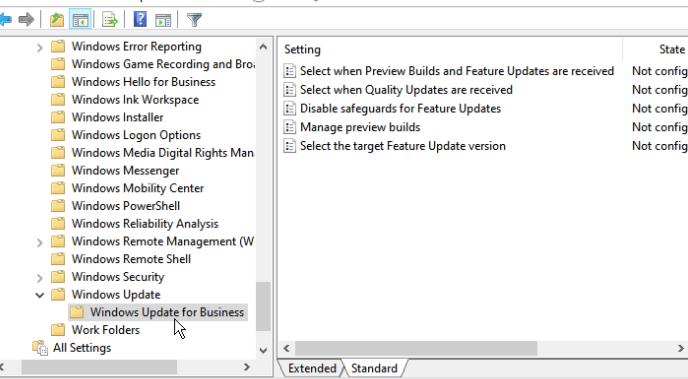This screenshot has width=688, height=379.
Task: Select 'Select when Quality Updates are received' setting
Action: point(406,90)
